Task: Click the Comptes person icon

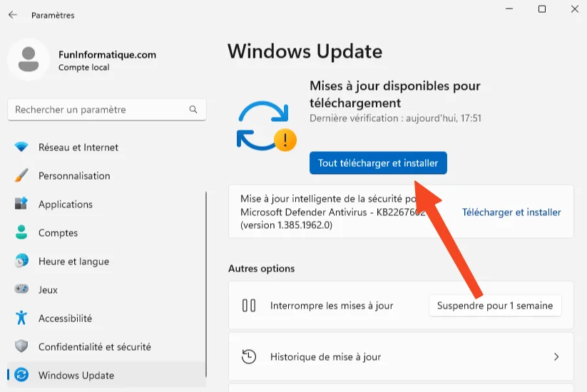Action: click(x=21, y=232)
